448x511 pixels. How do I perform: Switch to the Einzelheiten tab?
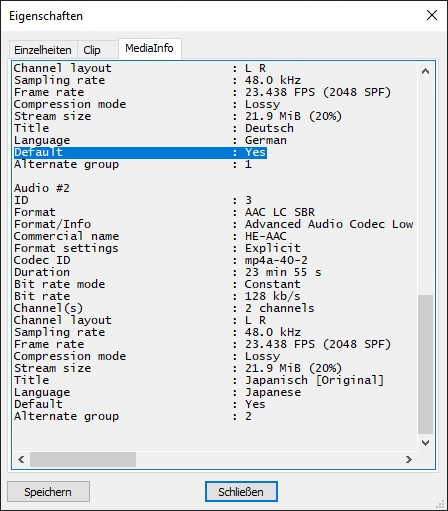[x=43, y=50]
